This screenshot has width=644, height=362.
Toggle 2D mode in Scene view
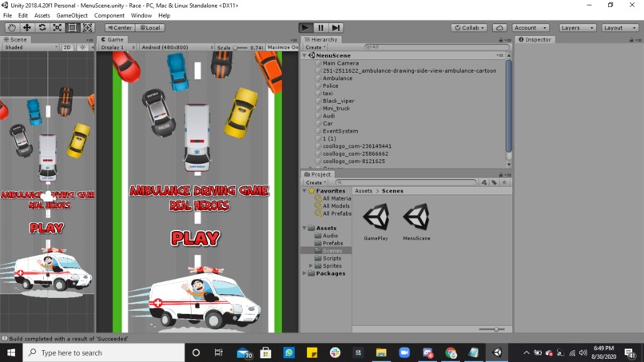click(x=67, y=47)
